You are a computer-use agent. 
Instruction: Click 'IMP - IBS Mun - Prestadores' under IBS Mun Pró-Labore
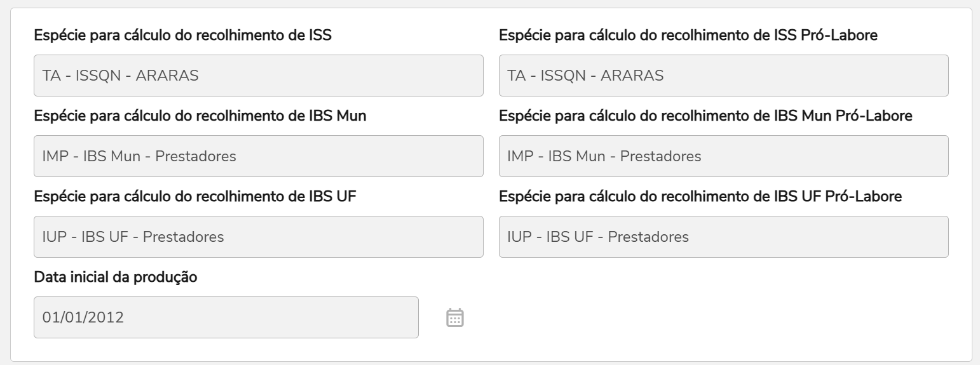click(x=604, y=156)
